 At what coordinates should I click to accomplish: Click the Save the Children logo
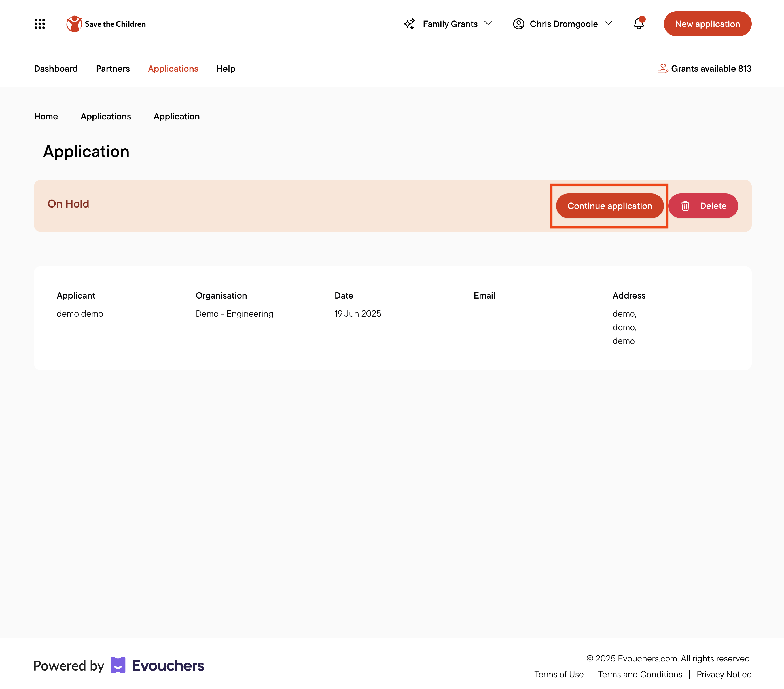tap(106, 24)
